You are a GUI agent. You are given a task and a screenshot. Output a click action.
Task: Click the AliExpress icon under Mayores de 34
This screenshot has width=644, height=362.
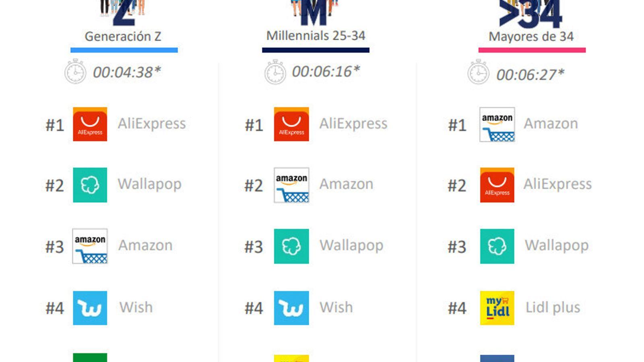(x=497, y=185)
